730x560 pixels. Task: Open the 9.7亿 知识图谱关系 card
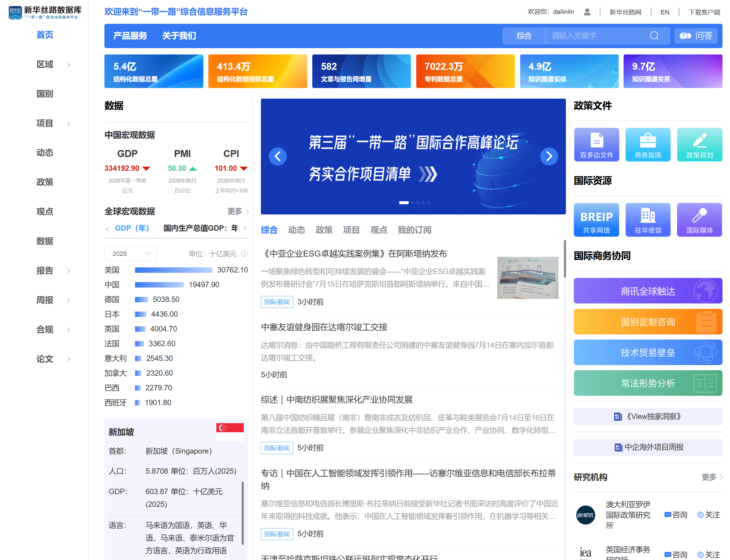coord(673,71)
